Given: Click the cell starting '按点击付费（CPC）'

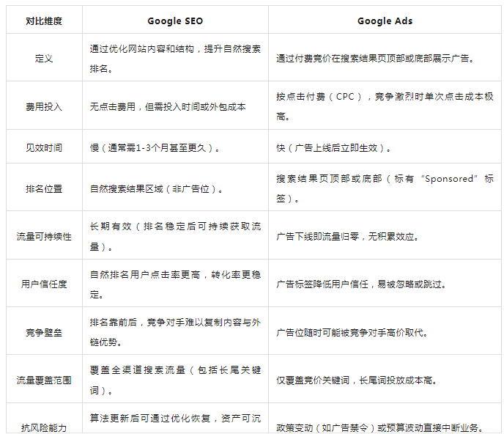Looking at the screenshot, I should click(x=385, y=106).
